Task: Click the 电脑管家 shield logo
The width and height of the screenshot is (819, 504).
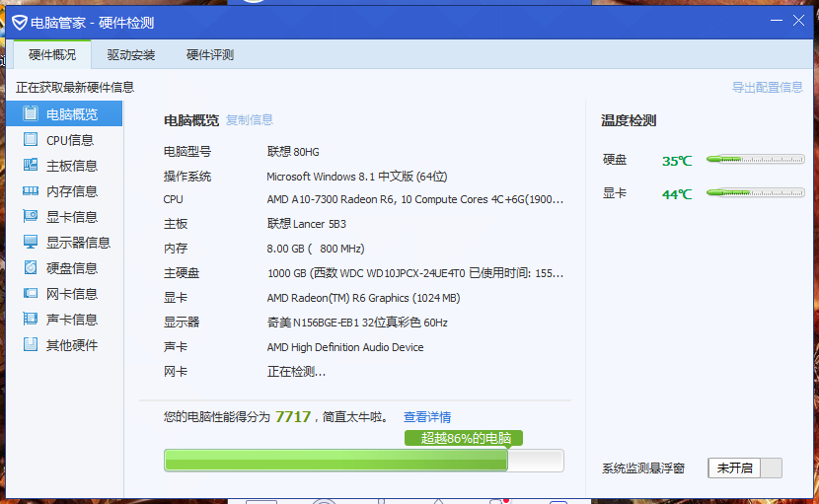Action: click(x=20, y=23)
